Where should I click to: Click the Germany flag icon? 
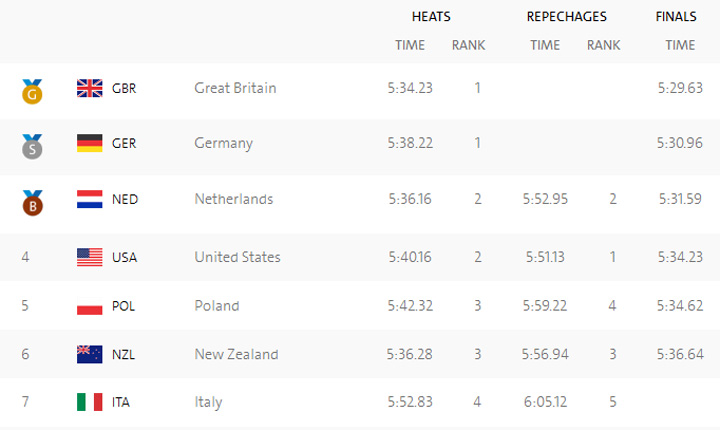tap(90, 143)
